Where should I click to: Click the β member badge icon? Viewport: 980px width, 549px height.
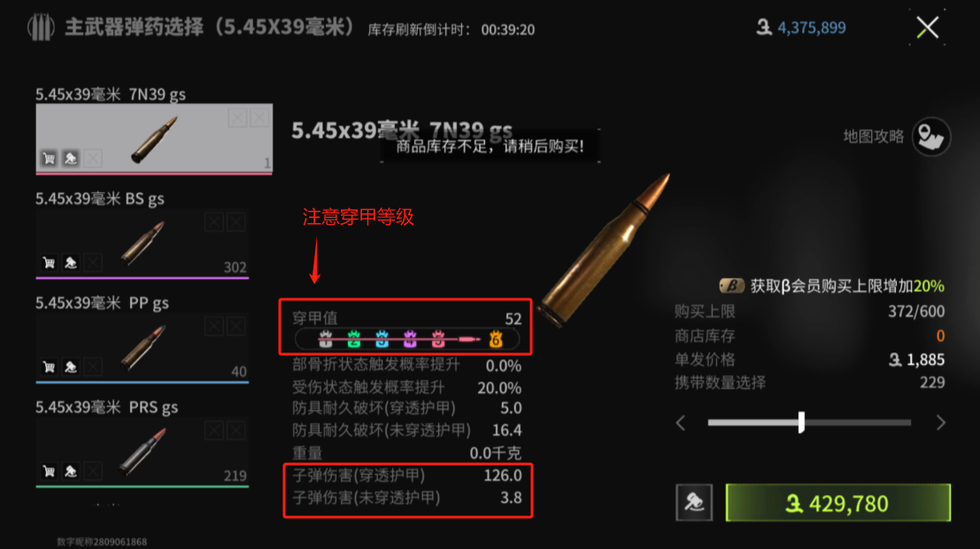coord(731,286)
